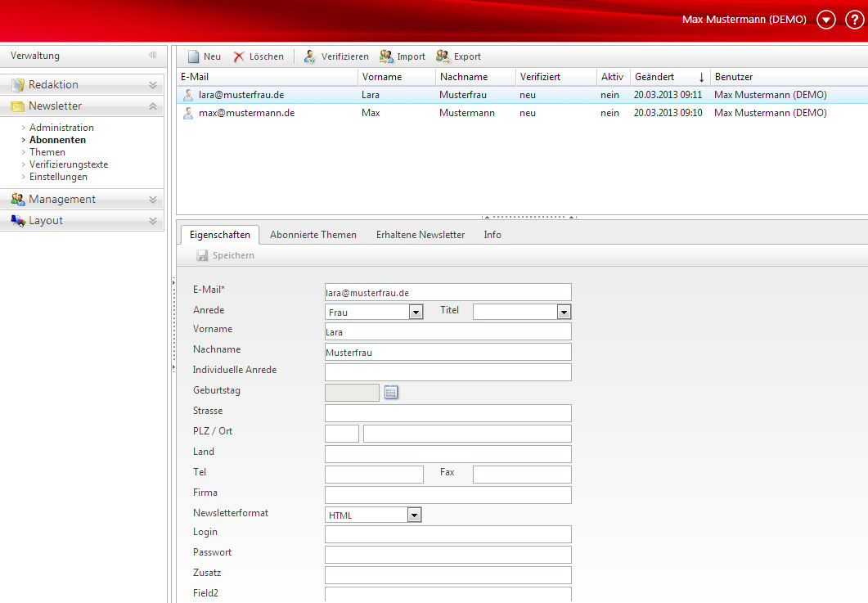Image resolution: width=868 pixels, height=603 pixels.
Task: Collapse the Newsletter section
Action: pos(153,106)
